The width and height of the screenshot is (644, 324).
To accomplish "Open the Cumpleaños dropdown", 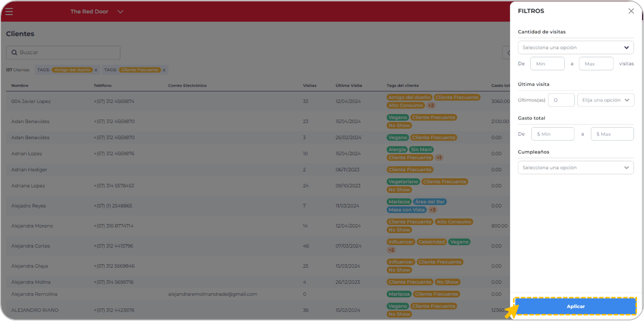I will pos(576,167).
